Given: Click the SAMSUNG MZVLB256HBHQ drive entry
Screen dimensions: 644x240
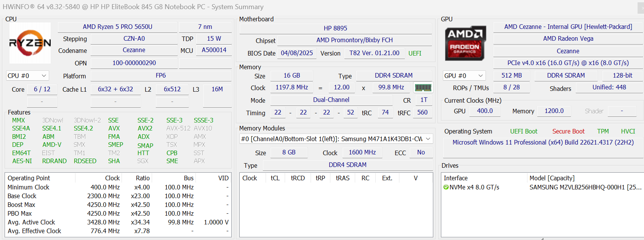Looking at the screenshot, I should pos(585,187).
